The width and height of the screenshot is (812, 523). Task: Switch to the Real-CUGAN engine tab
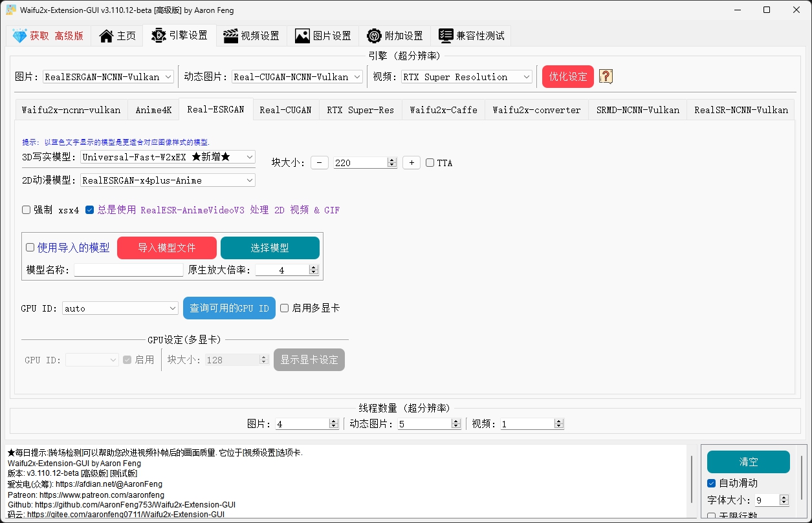pos(285,110)
